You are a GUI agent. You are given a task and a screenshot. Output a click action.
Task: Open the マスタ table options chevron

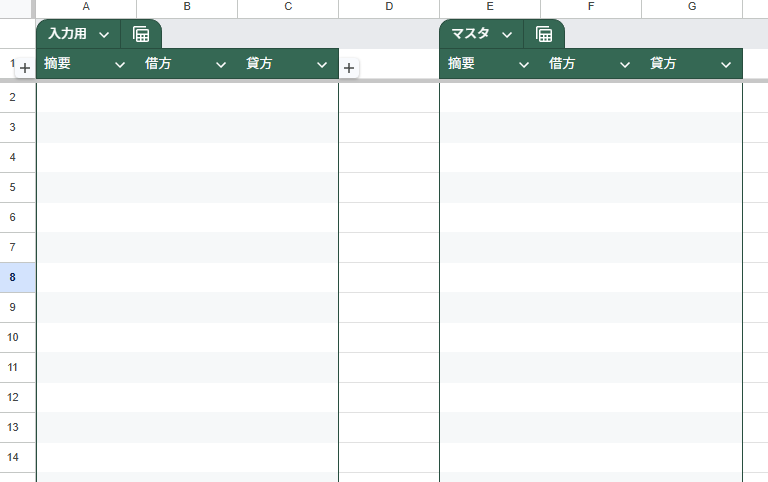tap(507, 34)
